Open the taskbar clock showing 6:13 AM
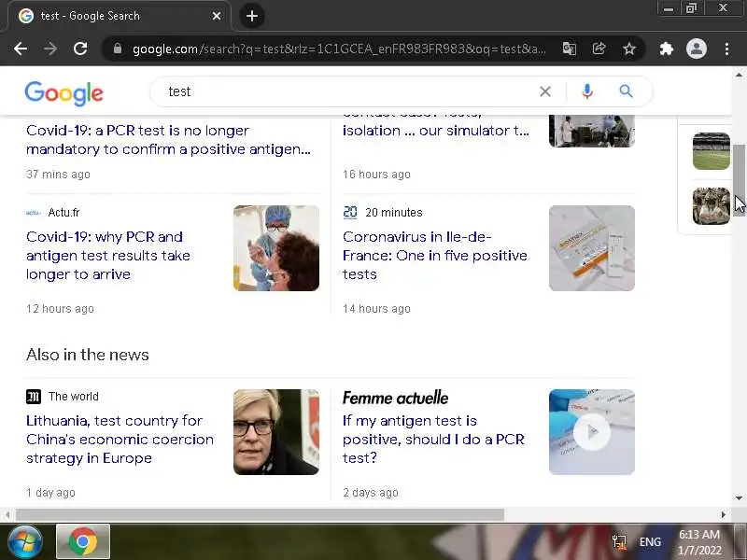Image resolution: width=747 pixels, height=560 pixels. pyautogui.click(x=699, y=542)
